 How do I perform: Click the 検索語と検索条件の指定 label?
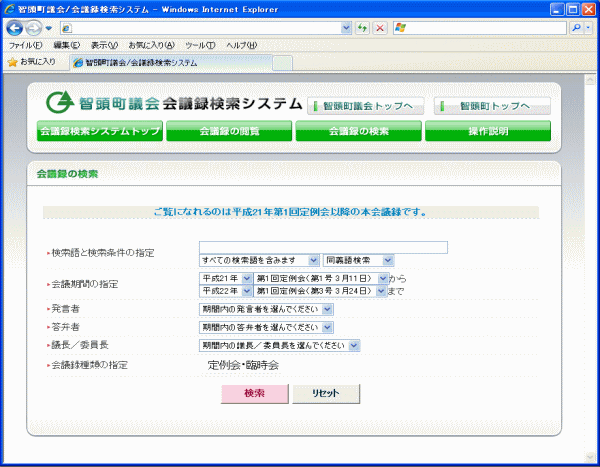point(103,253)
